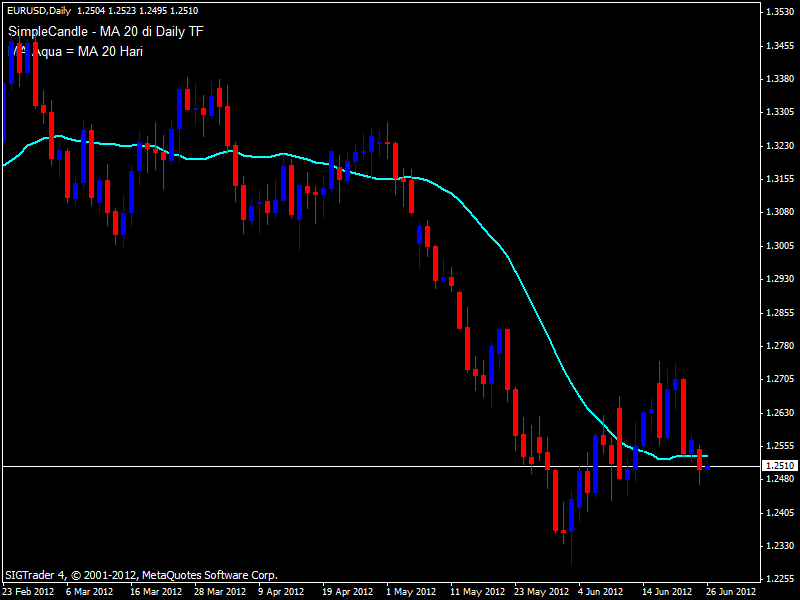The image size is (800, 600).
Task: Click the 28 Mar 2012 date label
Action: [x=220, y=592]
